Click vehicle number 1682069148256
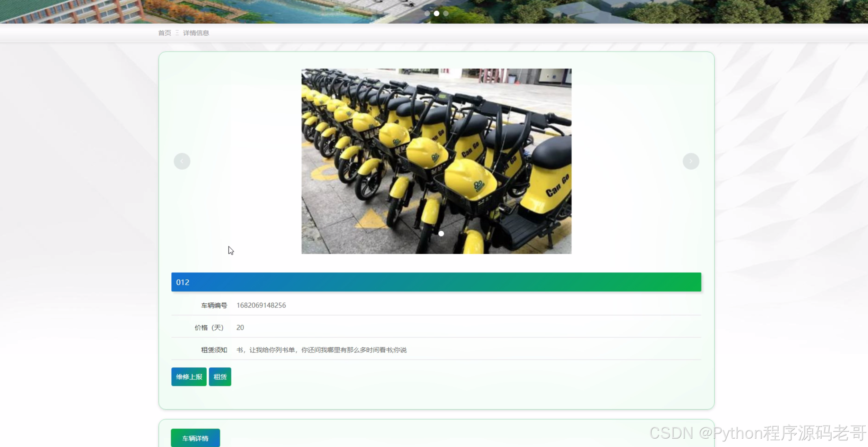This screenshot has width=868, height=447. click(x=261, y=305)
